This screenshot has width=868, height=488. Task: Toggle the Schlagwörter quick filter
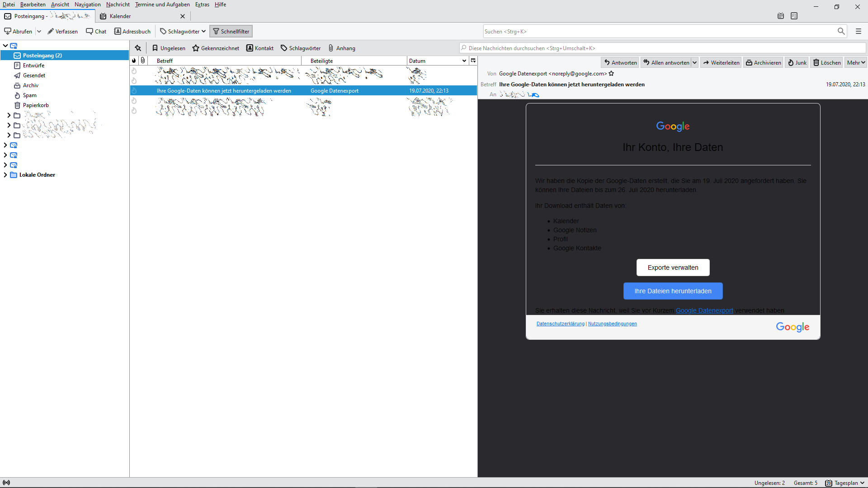(x=301, y=48)
